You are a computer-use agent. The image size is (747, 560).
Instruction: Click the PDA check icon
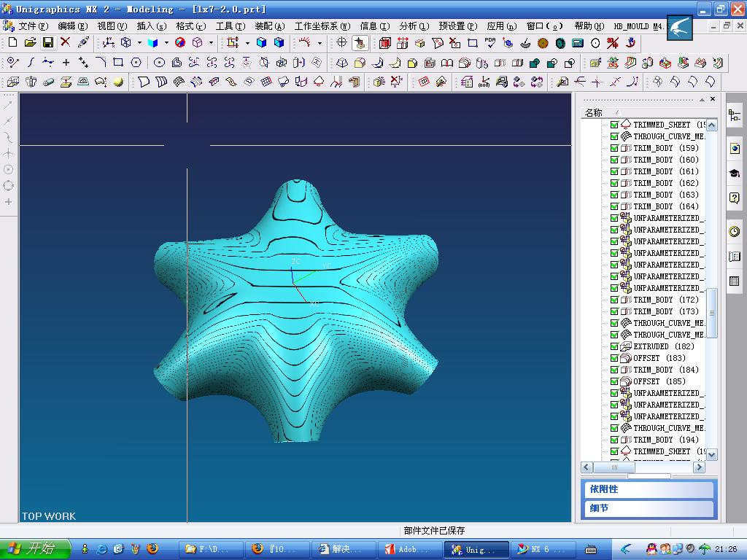click(x=490, y=43)
